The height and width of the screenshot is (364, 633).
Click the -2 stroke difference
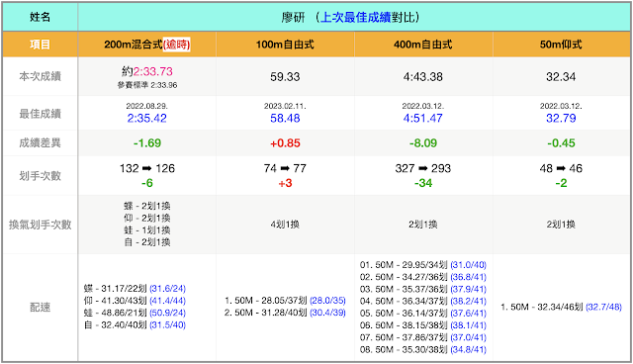click(561, 183)
